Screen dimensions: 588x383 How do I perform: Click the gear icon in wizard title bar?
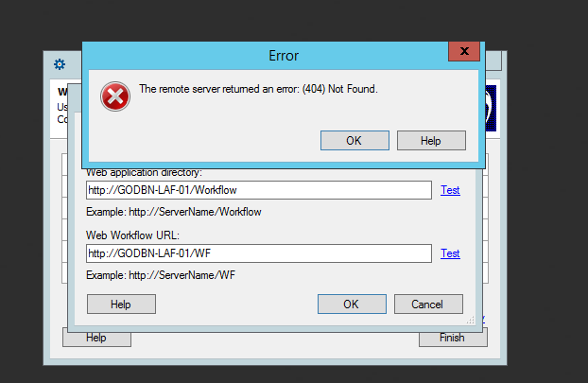pos(60,64)
